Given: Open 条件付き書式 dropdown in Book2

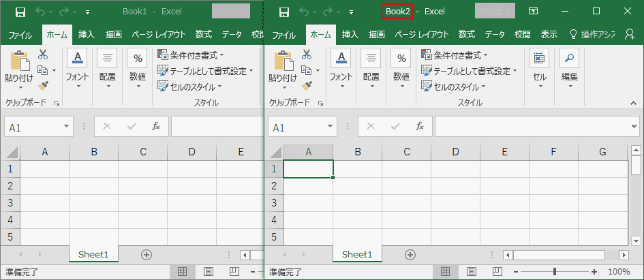Looking at the screenshot, I should [x=455, y=55].
